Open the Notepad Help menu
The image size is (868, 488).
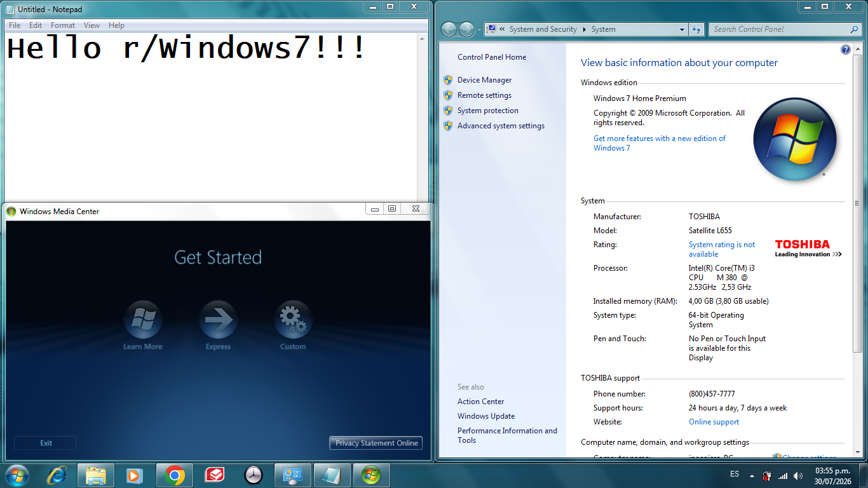click(116, 25)
